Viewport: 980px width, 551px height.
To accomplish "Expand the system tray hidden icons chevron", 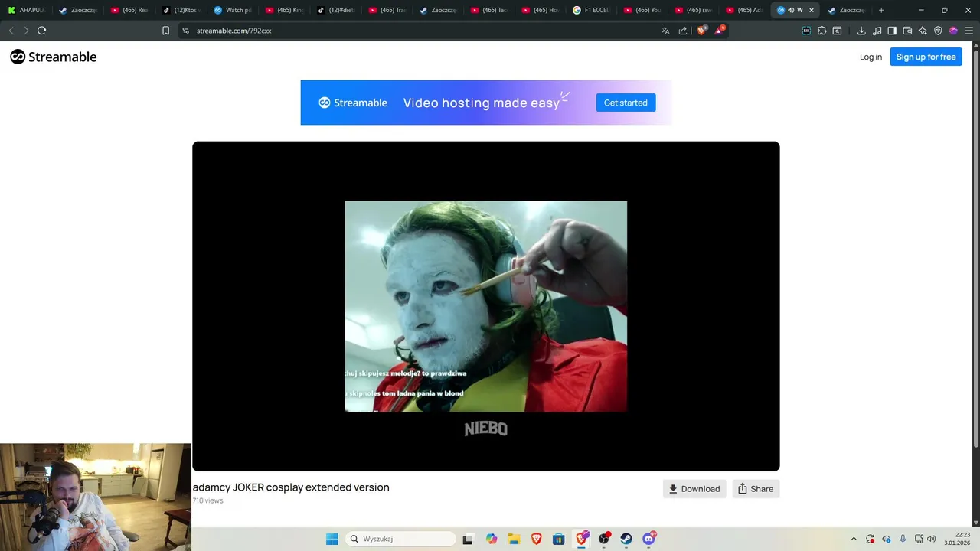I will pyautogui.click(x=854, y=539).
